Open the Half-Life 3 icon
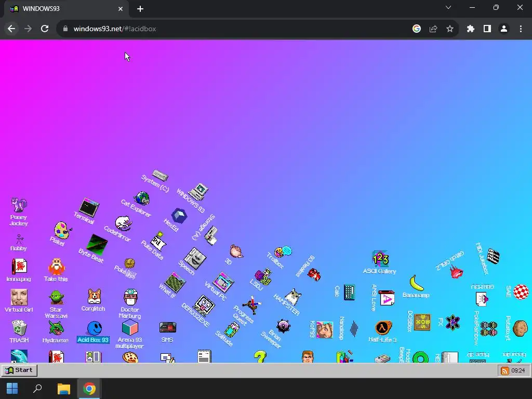 click(383, 328)
